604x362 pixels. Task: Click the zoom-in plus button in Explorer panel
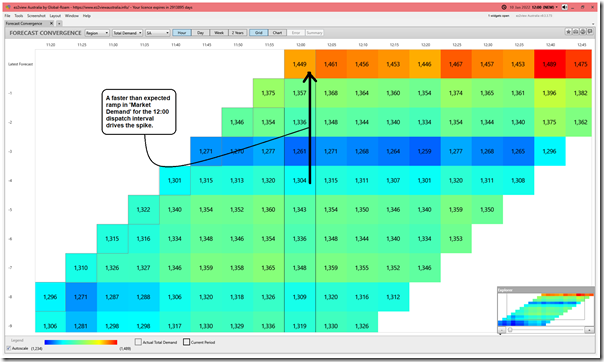[x=590, y=330]
